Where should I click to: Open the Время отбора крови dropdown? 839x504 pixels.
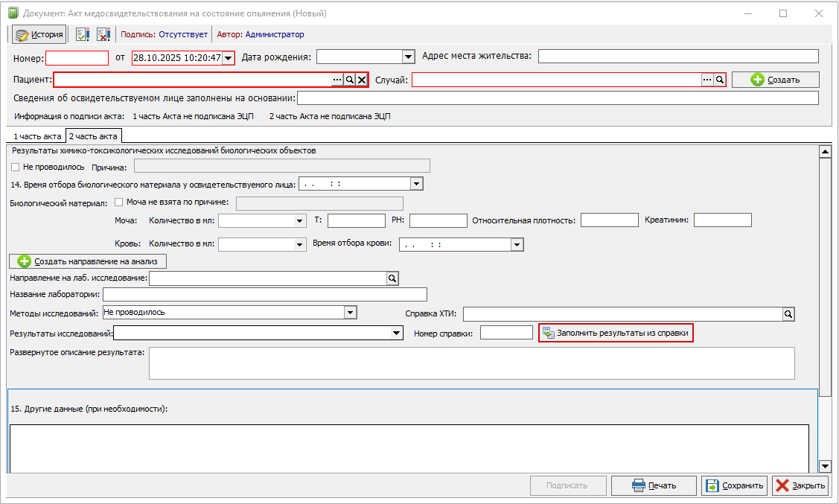(x=517, y=245)
